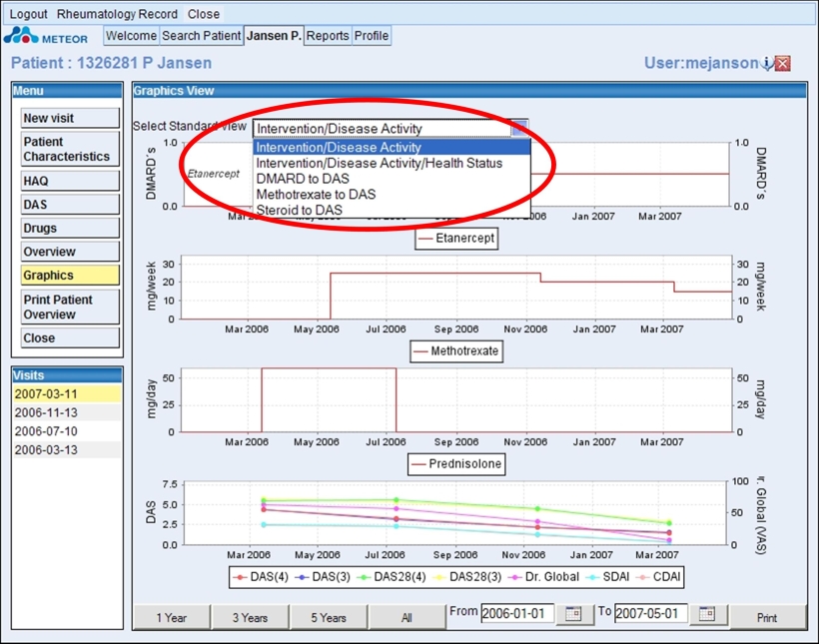This screenshot has width=819, height=644.
Task: Click the From date input field
Action: pyautogui.click(x=517, y=613)
